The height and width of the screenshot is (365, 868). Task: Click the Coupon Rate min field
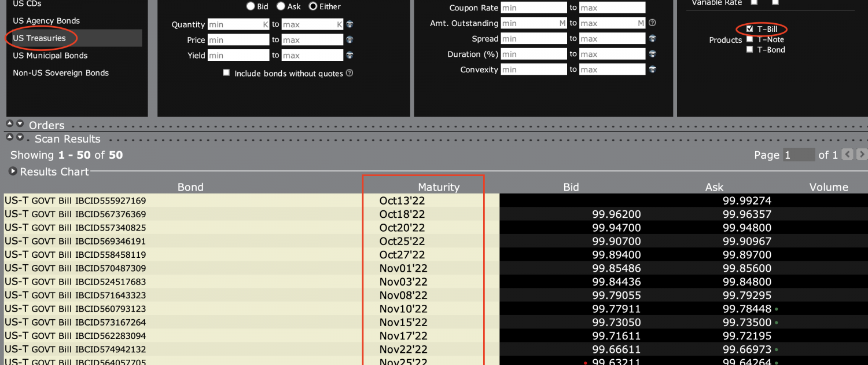tap(534, 8)
